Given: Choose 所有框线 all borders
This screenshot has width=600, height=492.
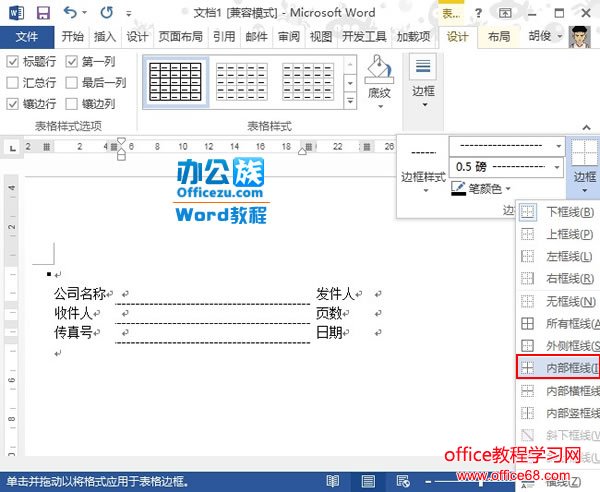Looking at the screenshot, I should (x=559, y=324).
